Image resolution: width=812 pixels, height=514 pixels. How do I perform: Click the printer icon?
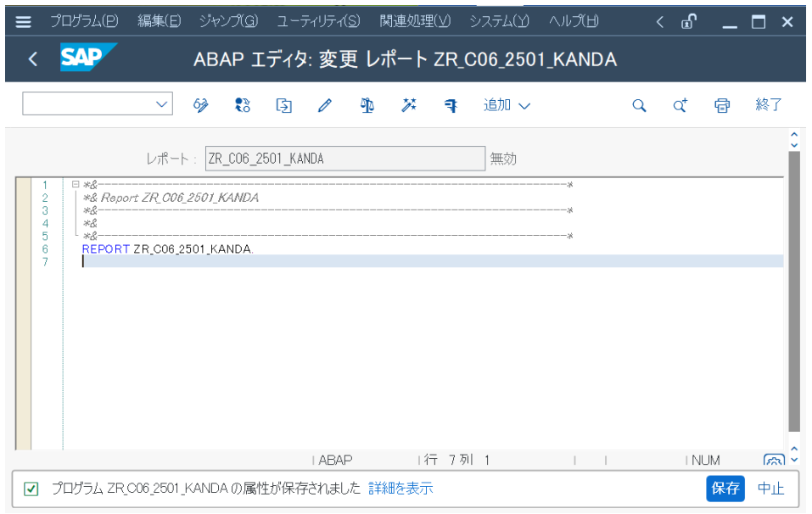pyautogui.click(x=722, y=105)
